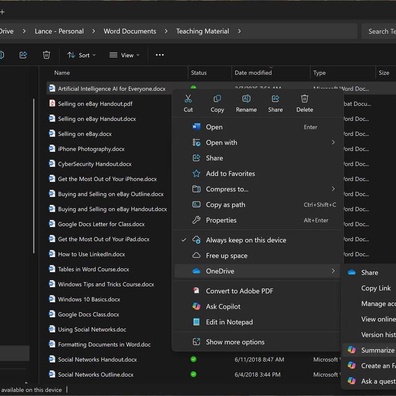
Task: Select Windows Tips and Tricks Course.docx
Action: 106,284
